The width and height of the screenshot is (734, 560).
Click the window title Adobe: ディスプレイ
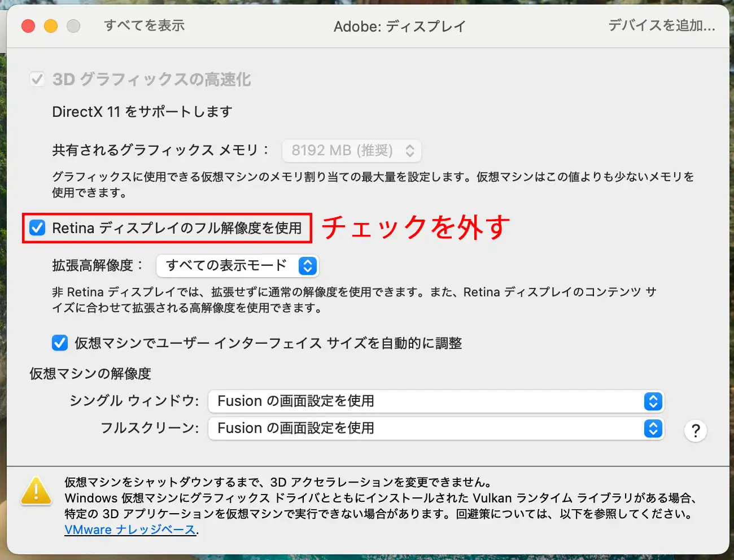[x=400, y=27]
